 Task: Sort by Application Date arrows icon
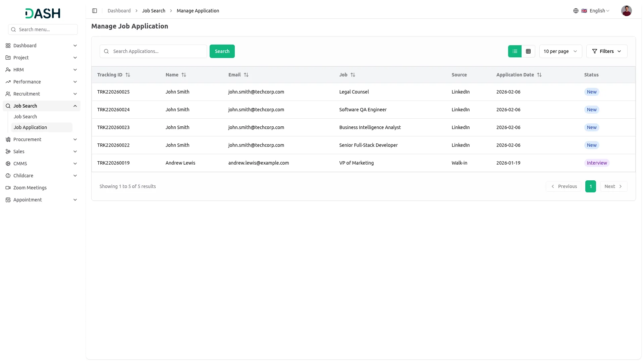(x=539, y=75)
